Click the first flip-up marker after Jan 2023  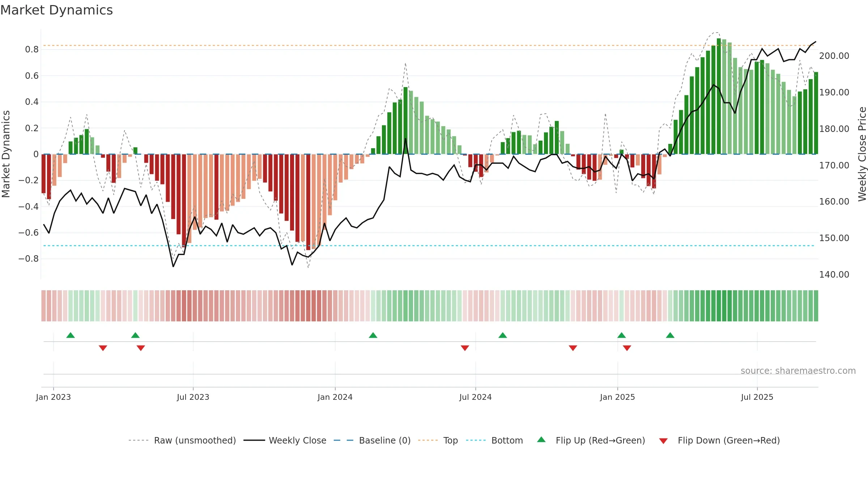point(71,335)
